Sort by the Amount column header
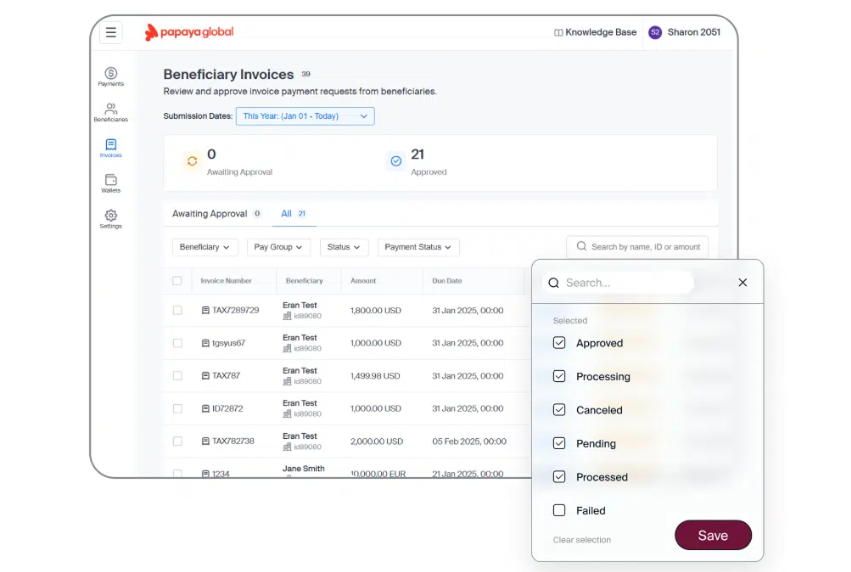Screen dimensions: 851x572 coord(363,281)
